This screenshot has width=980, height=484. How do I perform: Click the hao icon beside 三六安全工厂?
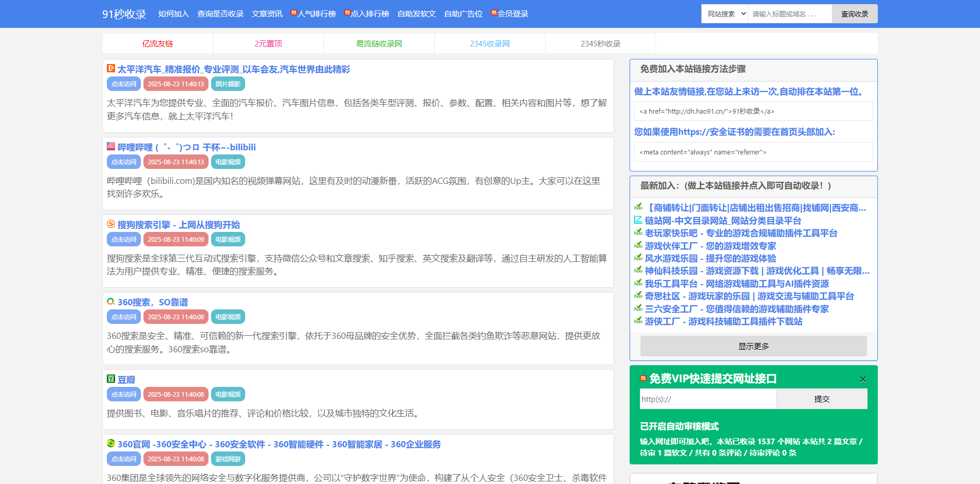click(638, 308)
